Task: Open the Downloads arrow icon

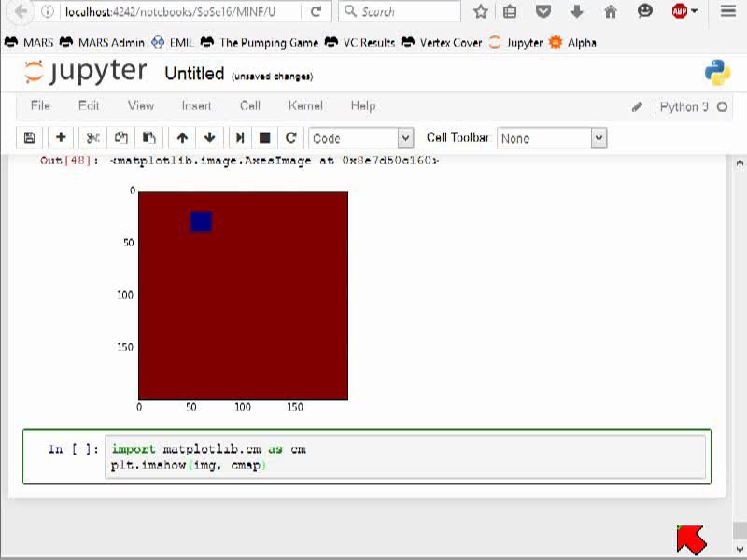Action: click(x=576, y=11)
